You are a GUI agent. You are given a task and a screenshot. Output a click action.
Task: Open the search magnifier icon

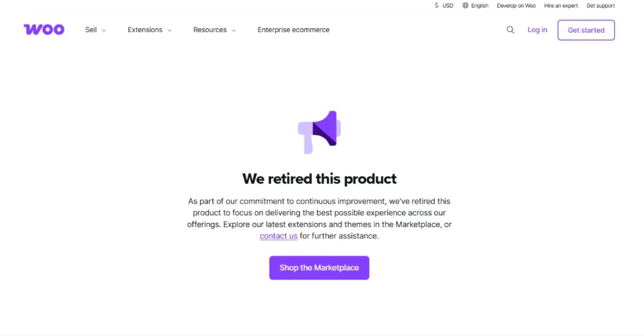[511, 30]
